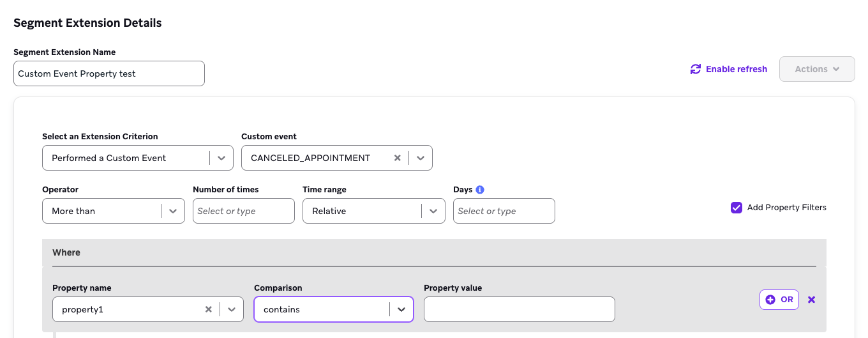Add an OR property filter
Image resolution: width=868 pixels, height=338 pixels.
point(779,300)
